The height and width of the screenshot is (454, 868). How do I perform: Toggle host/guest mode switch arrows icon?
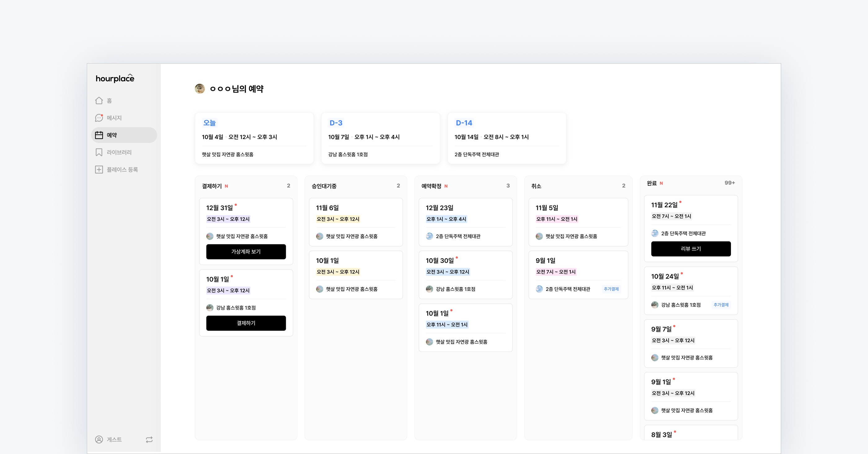(x=149, y=439)
